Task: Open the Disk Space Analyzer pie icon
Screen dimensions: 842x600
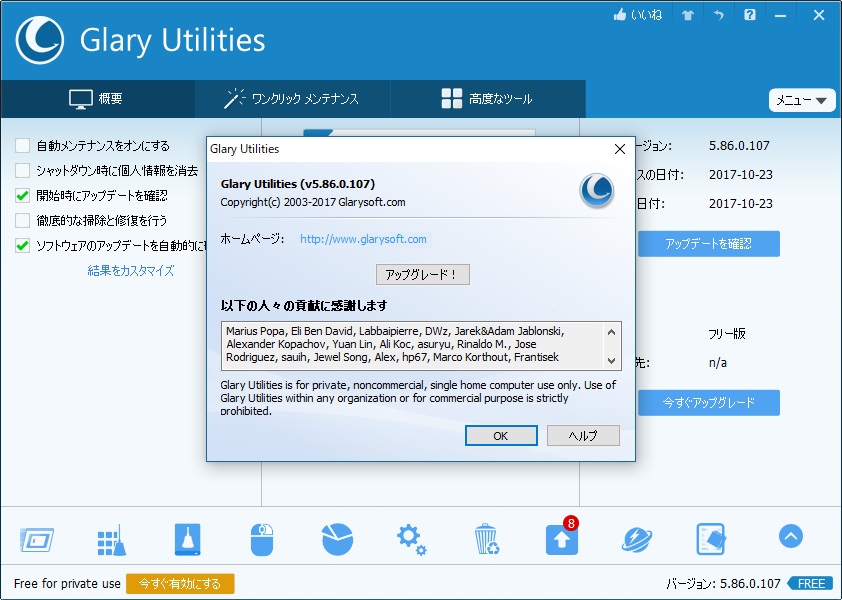Action: [x=336, y=537]
